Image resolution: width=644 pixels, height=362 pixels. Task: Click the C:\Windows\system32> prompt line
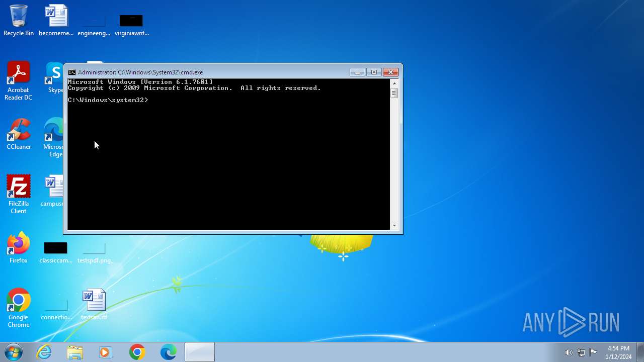point(108,100)
